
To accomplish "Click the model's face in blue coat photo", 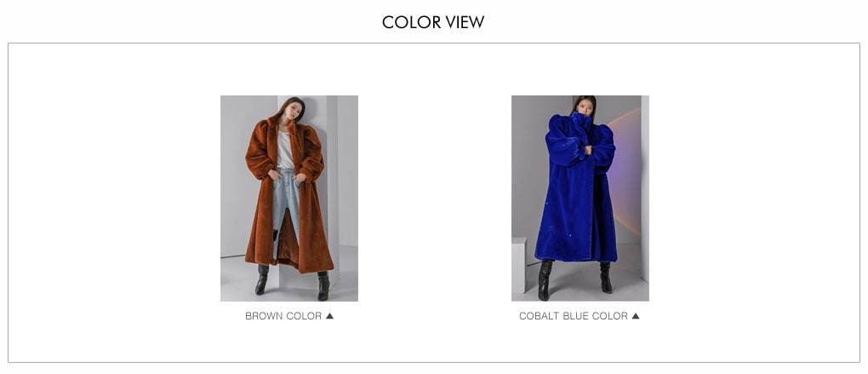I will 585,106.
